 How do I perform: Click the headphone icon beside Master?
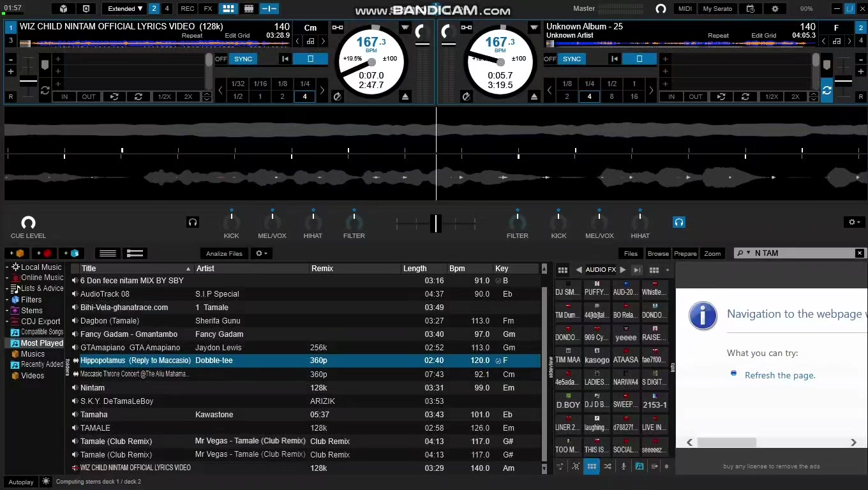[661, 9]
